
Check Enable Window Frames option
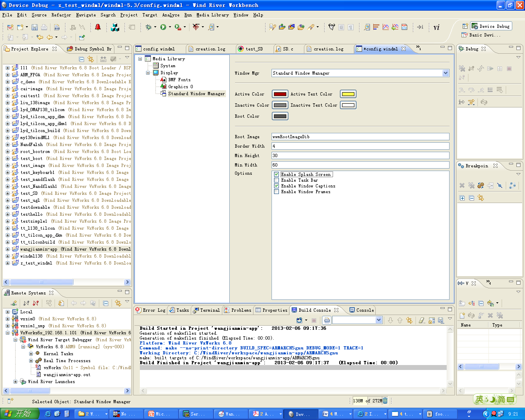[x=276, y=192]
